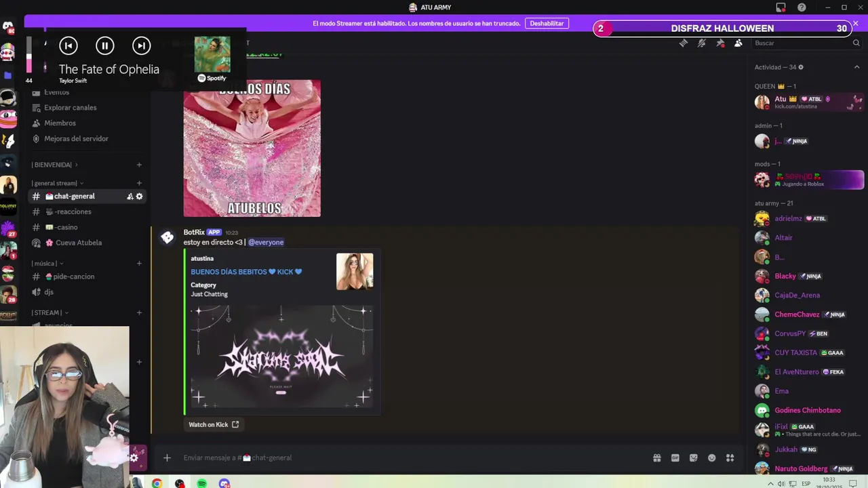Open Discord icon in Windows taskbar
This screenshot has width=868, height=488.
click(224, 483)
